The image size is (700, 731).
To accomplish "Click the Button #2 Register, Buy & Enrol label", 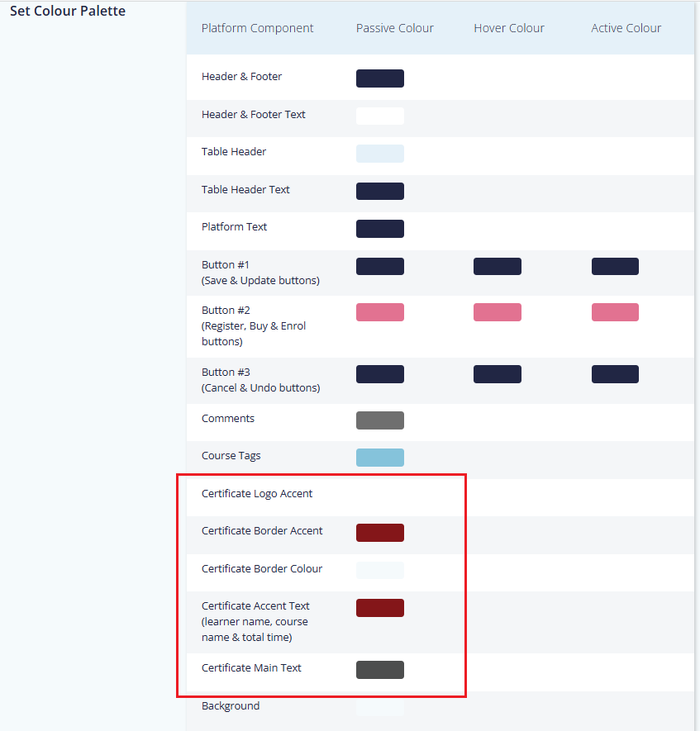I will click(254, 326).
